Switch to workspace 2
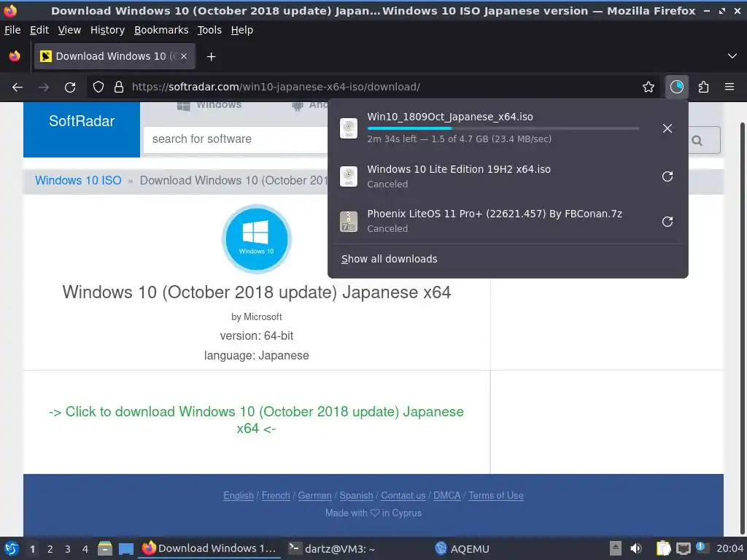The height and width of the screenshot is (560, 747). tap(50, 549)
